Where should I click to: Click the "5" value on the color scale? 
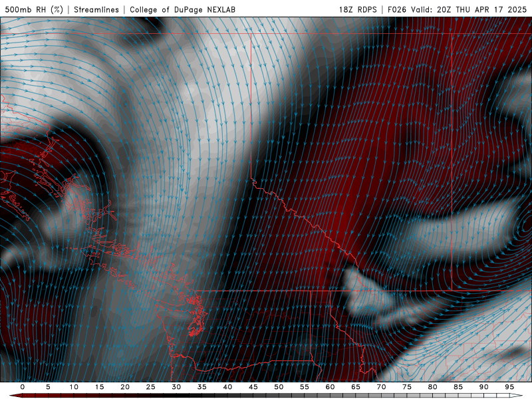pyautogui.click(x=48, y=387)
